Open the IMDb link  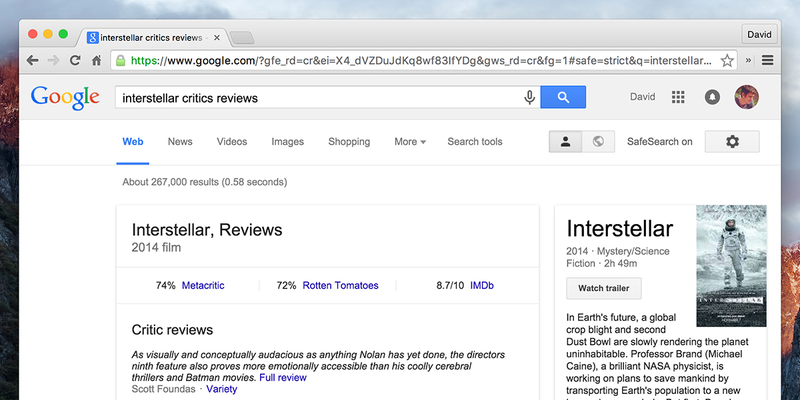[482, 285]
